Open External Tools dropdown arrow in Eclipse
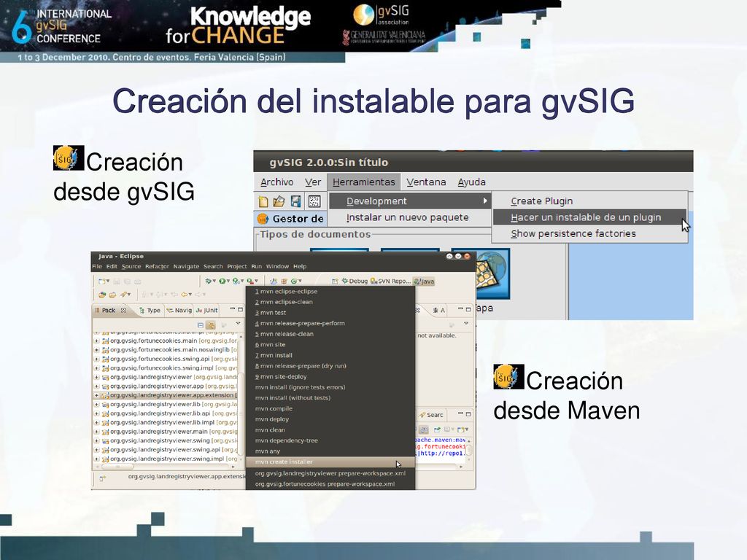Image resolution: width=747 pixels, height=560 pixels. point(256,281)
